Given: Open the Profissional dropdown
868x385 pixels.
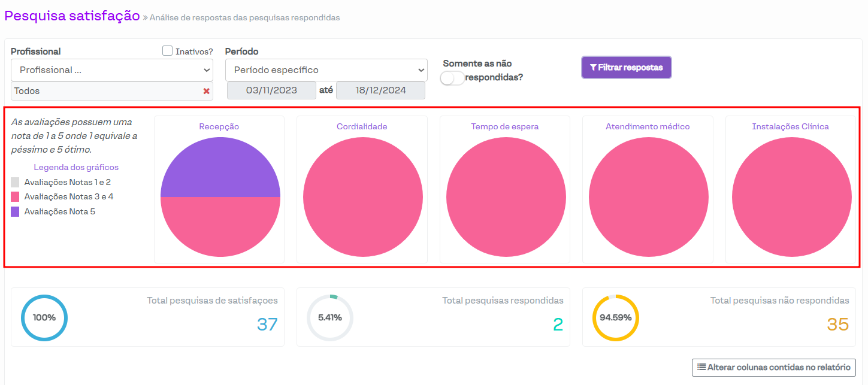Looking at the screenshot, I should [x=112, y=70].
